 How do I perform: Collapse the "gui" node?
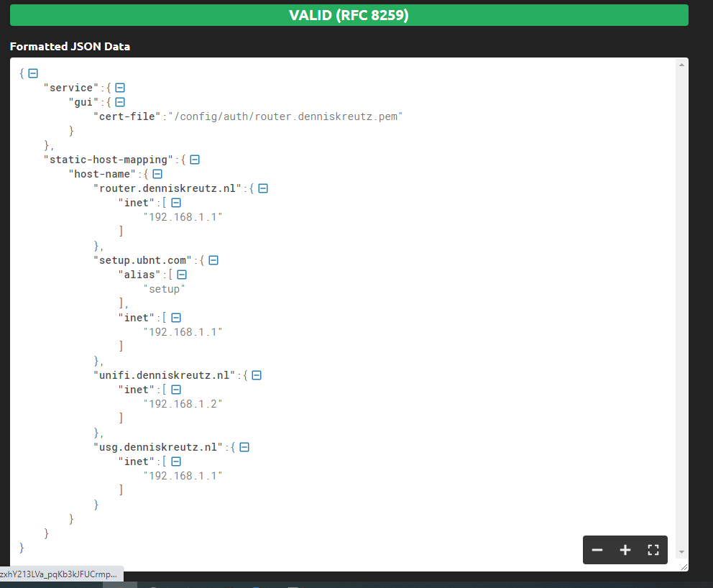(120, 102)
